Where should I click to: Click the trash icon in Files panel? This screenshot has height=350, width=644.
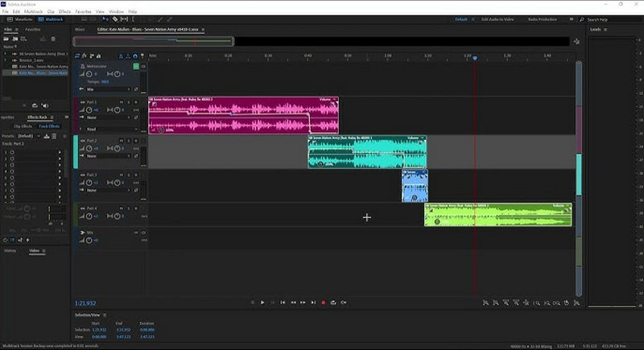point(53,39)
